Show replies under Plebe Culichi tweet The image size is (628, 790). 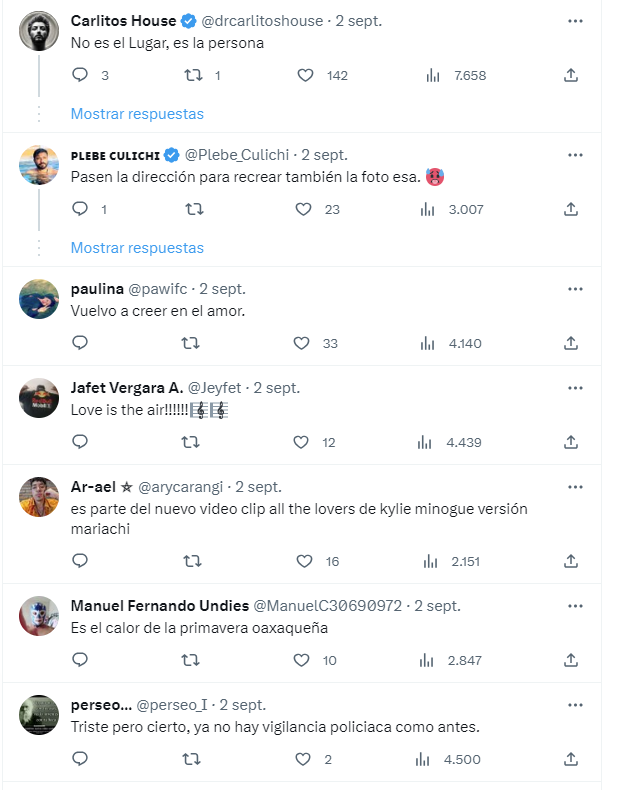[137, 248]
